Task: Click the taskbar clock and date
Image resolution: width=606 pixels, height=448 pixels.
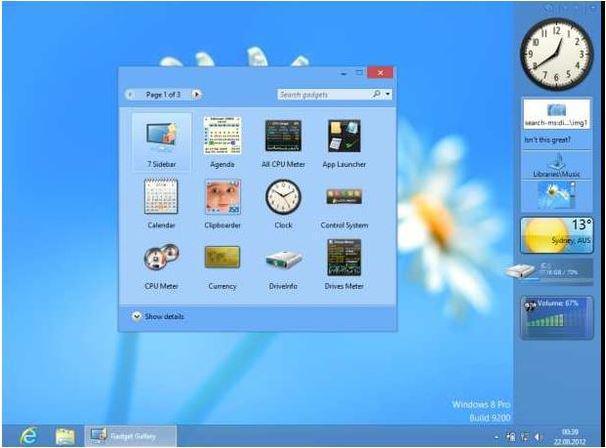Action: [x=569, y=437]
